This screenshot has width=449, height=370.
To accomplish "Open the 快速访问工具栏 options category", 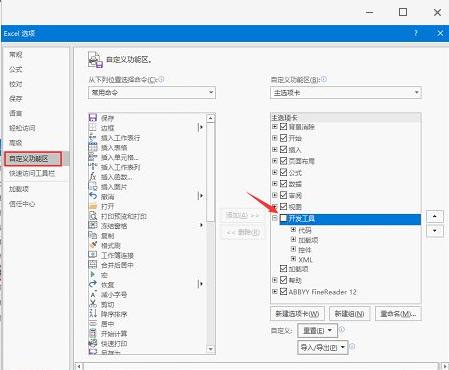I will 32,173.
